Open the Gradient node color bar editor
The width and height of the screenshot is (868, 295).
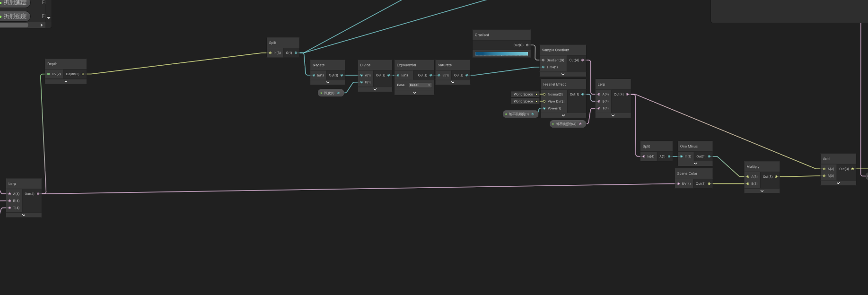(x=501, y=54)
